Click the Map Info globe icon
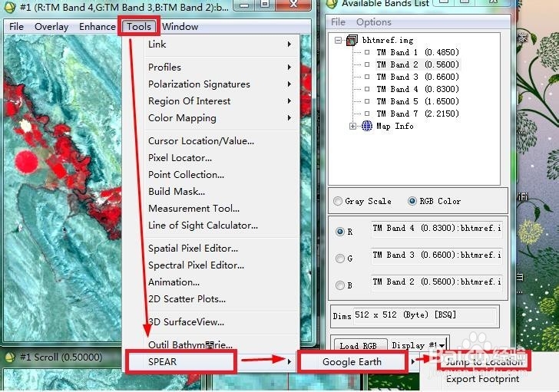The height and width of the screenshot is (392, 559). pos(367,126)
